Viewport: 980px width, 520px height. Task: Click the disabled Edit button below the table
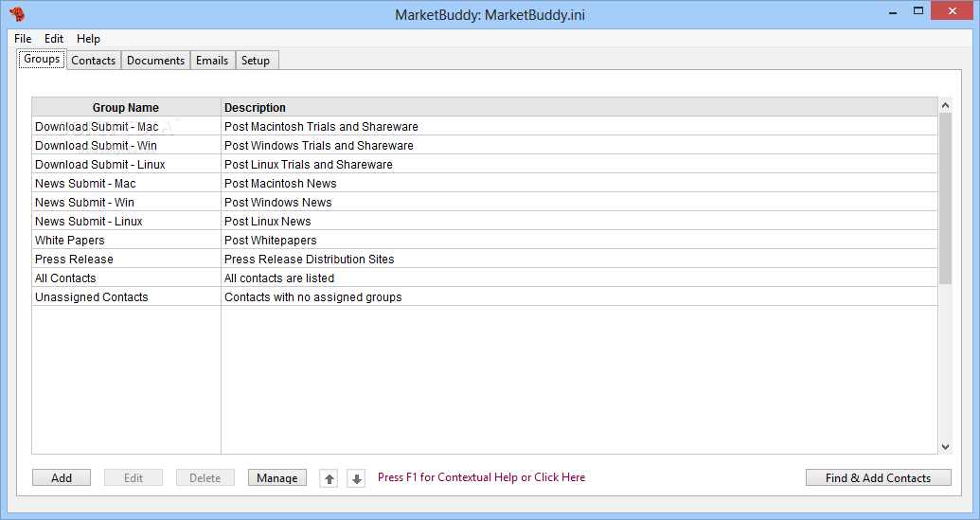(x=134, y=478)
